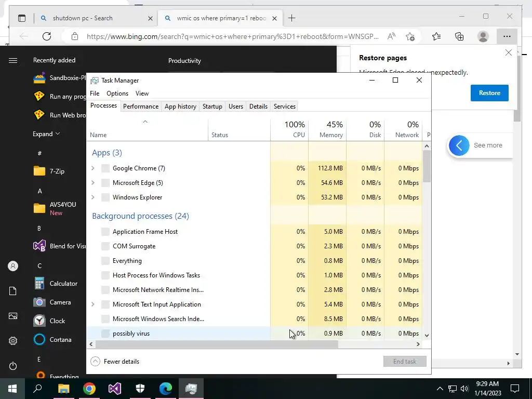Open Task Manager View menu
The image size is (532, 399).
point(142,94)
